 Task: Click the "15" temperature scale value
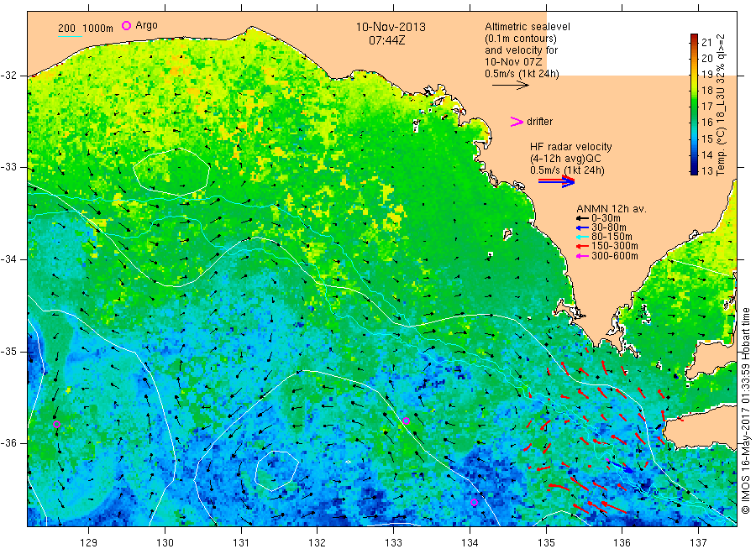click(x=706, y=138)
